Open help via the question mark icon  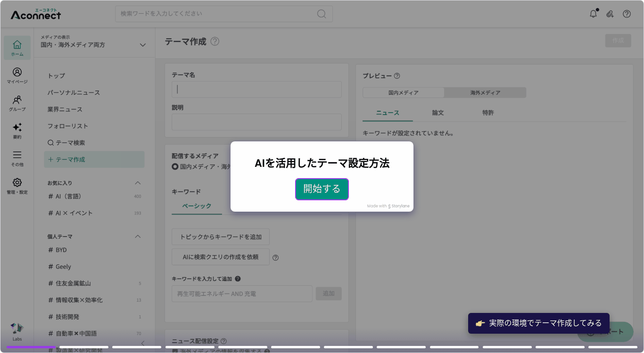click(627, 14)
